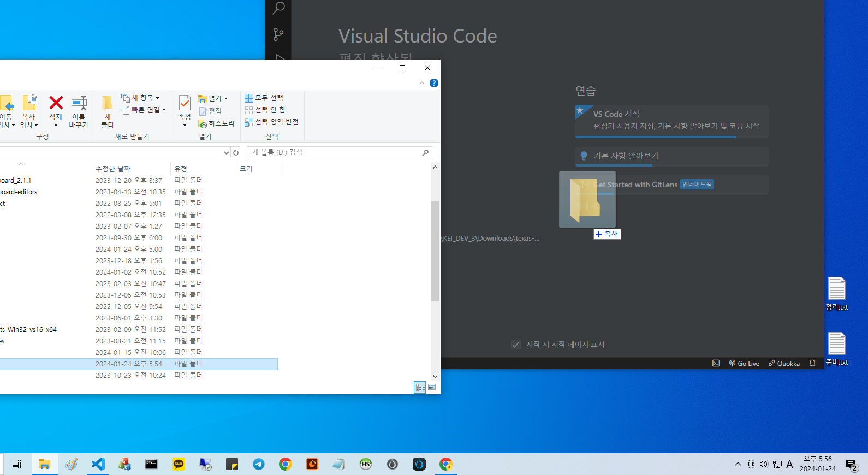The height and width of the screenshot is (475, 868).
Task: Open the taskbar clock showing 오후 5:56
Action: point(818,464)
